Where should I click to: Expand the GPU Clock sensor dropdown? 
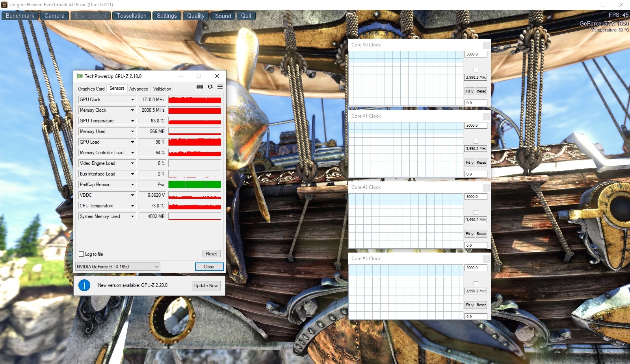pyautogui.click(x=132, y=100)
